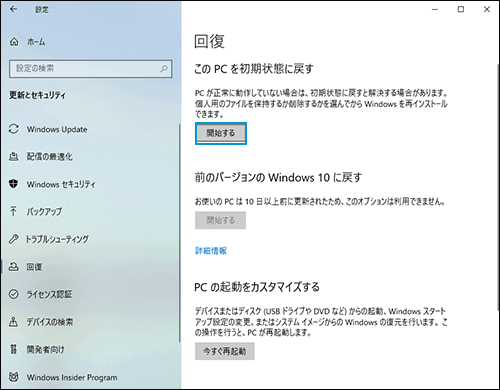Open ライセンス認証 page
Screen dimensions: 500x390
coord(49,294)
